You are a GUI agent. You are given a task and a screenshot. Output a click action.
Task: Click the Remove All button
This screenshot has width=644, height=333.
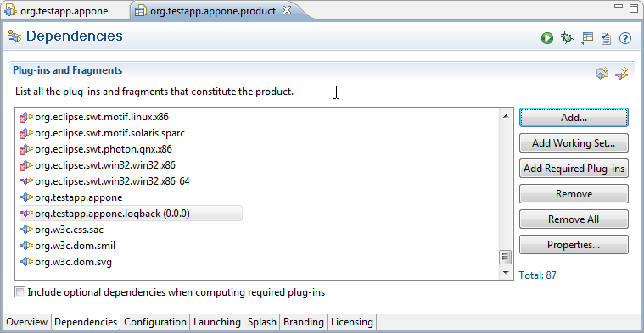(x=574, y=219)
